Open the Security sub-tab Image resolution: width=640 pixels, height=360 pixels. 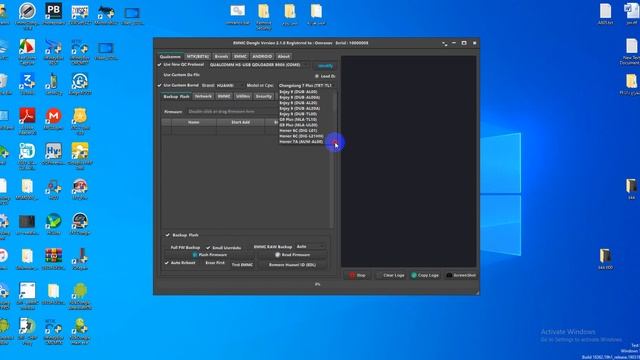[264, 96]
